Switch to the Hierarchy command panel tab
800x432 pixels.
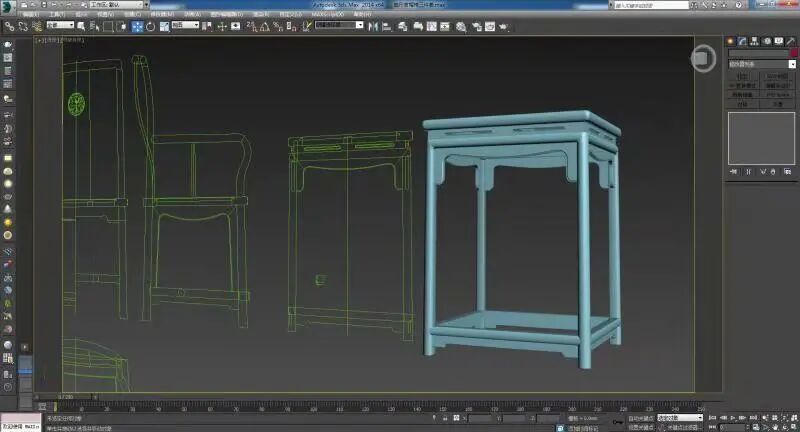click(754, 41)
